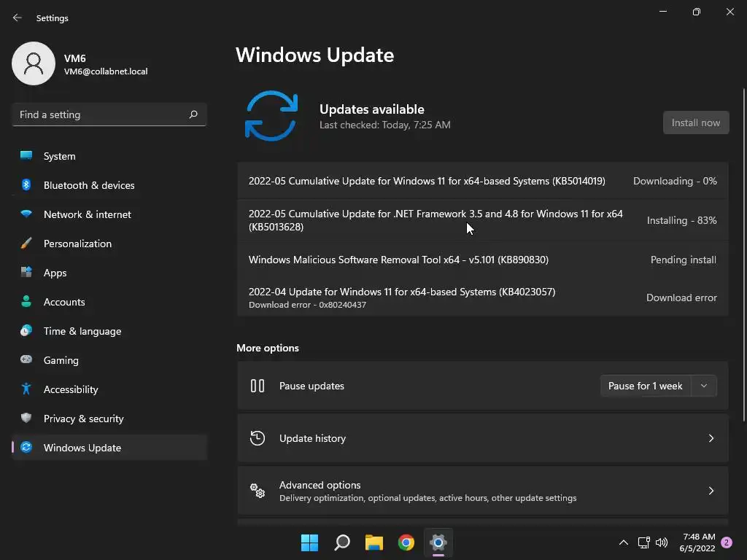Image resolution: width=747 pixels, height=560 pixels.
Task: Click the 'Updates available' heading
Action: (371, 109)
